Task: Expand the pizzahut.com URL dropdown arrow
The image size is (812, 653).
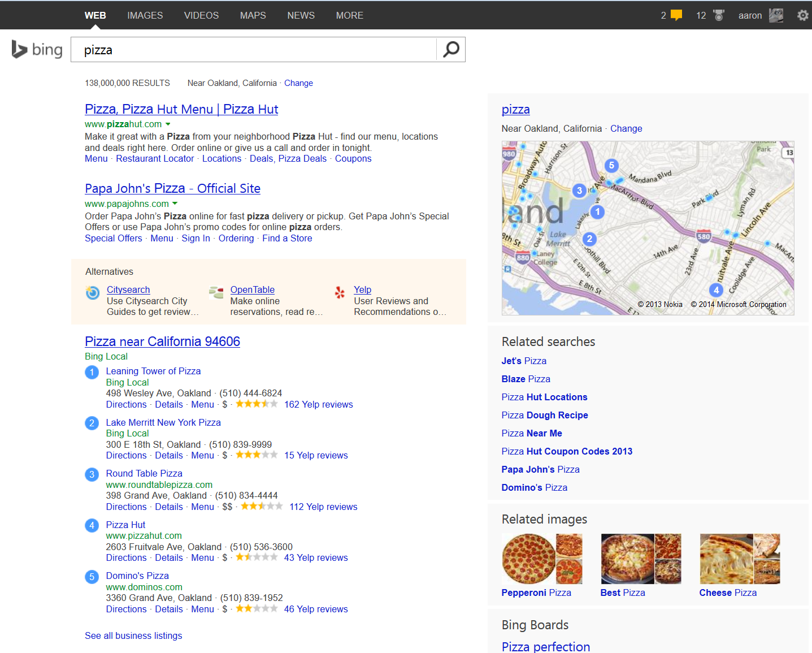Action: click(168, 124)
